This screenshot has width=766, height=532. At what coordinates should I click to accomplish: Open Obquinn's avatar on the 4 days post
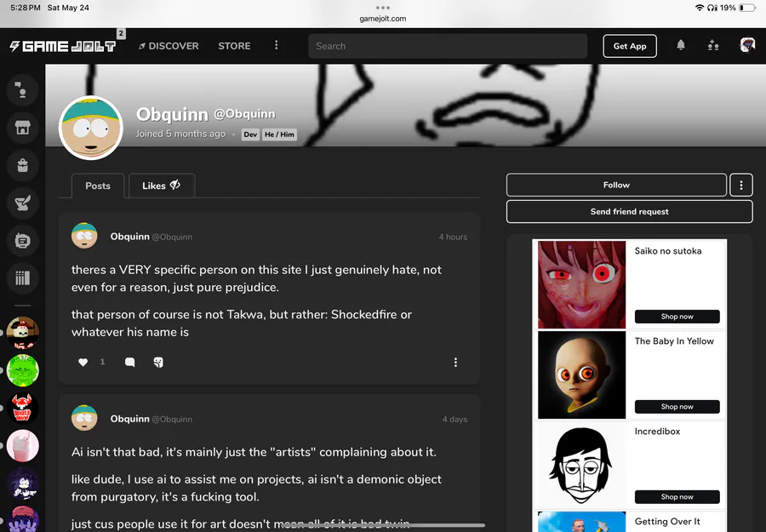(84, 418)
